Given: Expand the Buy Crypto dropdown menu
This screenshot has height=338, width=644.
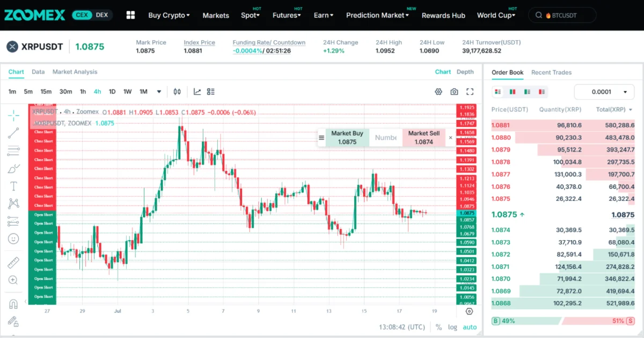Looking at the screenshot, I should point(169,16).
